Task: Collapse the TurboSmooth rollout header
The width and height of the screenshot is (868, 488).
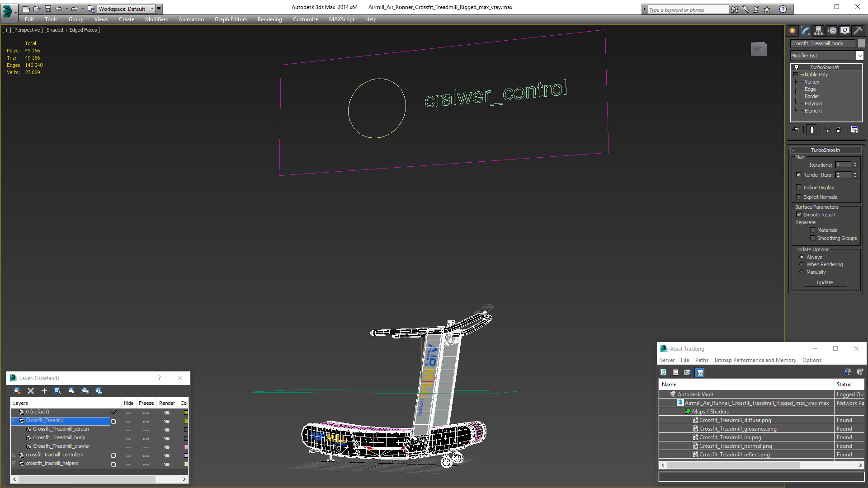Action: pos(826,150)
